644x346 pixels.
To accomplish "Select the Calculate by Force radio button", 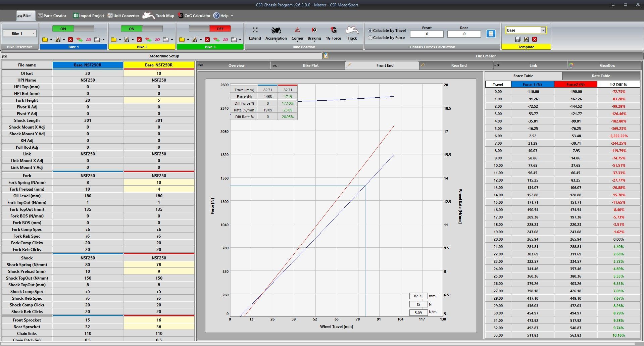I will pos(370,38).
